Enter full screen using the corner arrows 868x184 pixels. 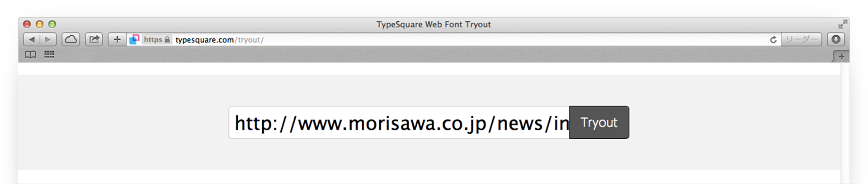click(x=842, y=24)
